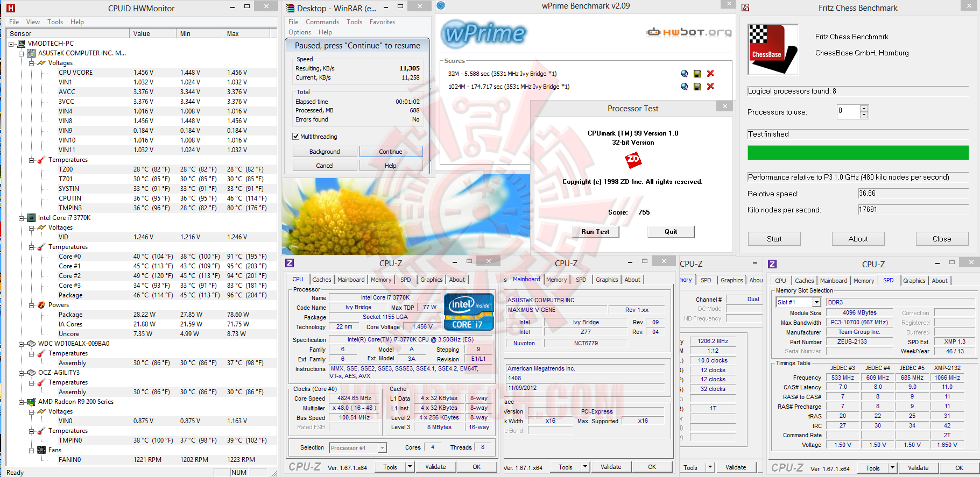Delete the 32M wPrime score with red X
Viewport: 980px width, 477px height.
[710, 74]
